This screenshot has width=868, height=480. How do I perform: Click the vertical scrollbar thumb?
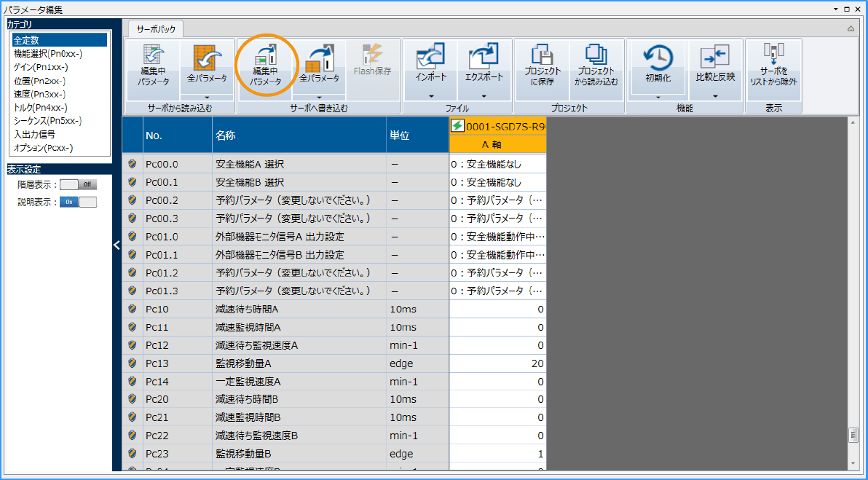point(853,435)
